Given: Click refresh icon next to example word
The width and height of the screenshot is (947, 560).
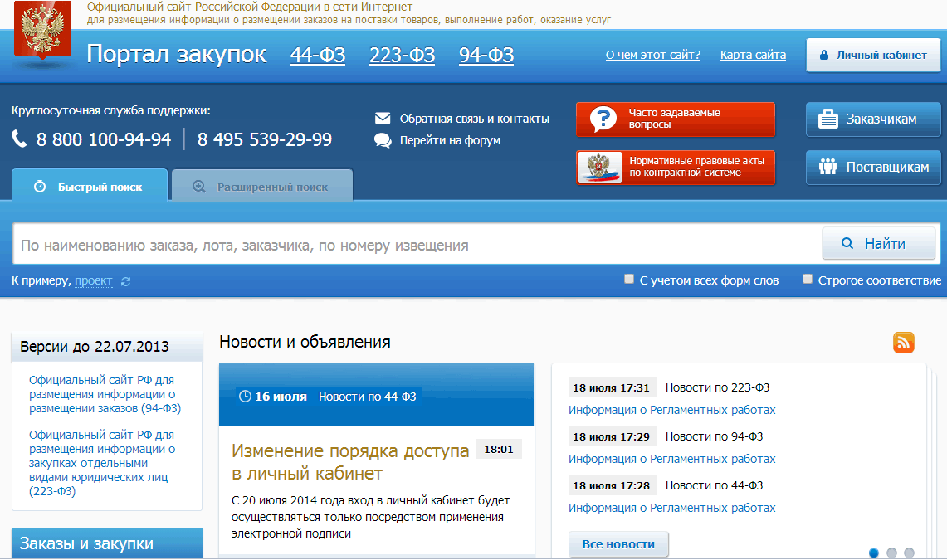Looking at the screenshot, I should coord(125,281).
